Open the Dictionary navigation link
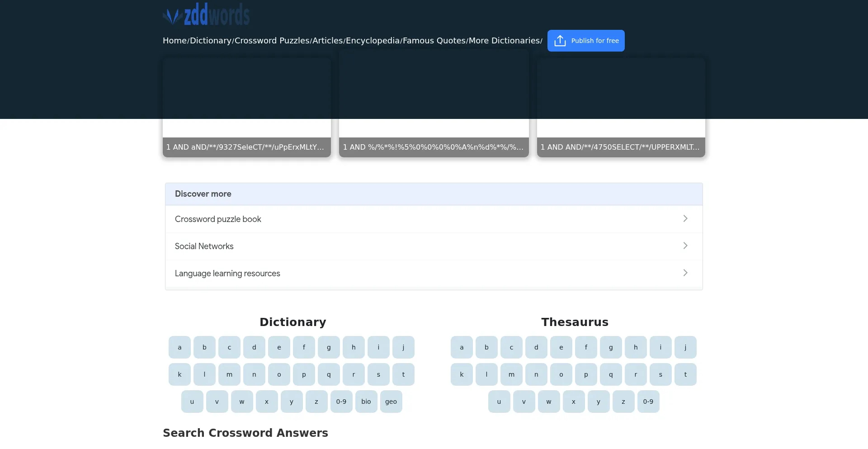The width and height of the screenshot is (868, 449). point(211,41)
